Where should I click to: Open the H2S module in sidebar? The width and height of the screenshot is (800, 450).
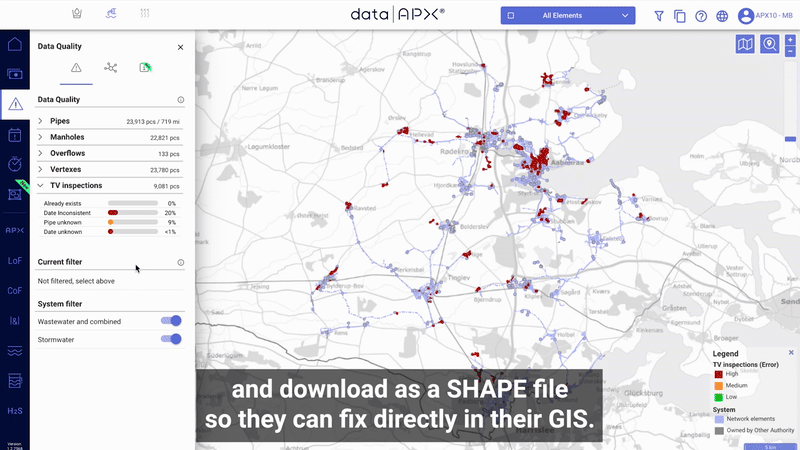pyautogui.click(x=15, y=411)
